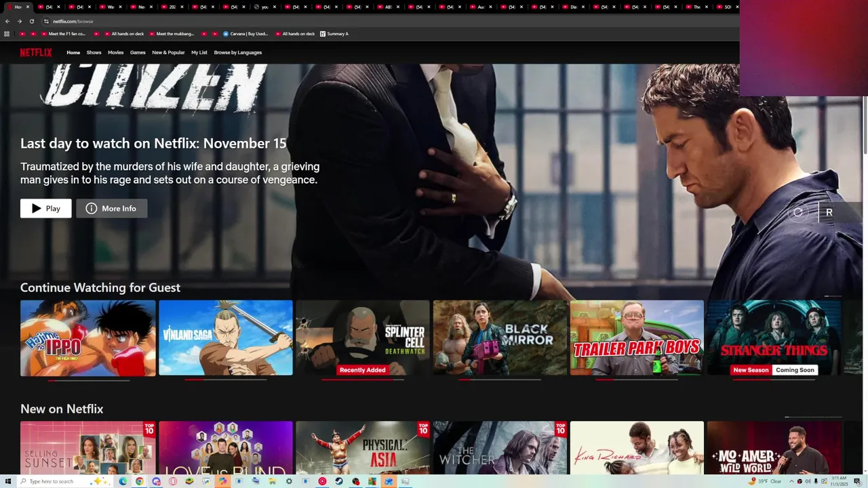Open More Info for featured title
This screenshot has height=488, width=868.
coord(112,209)
